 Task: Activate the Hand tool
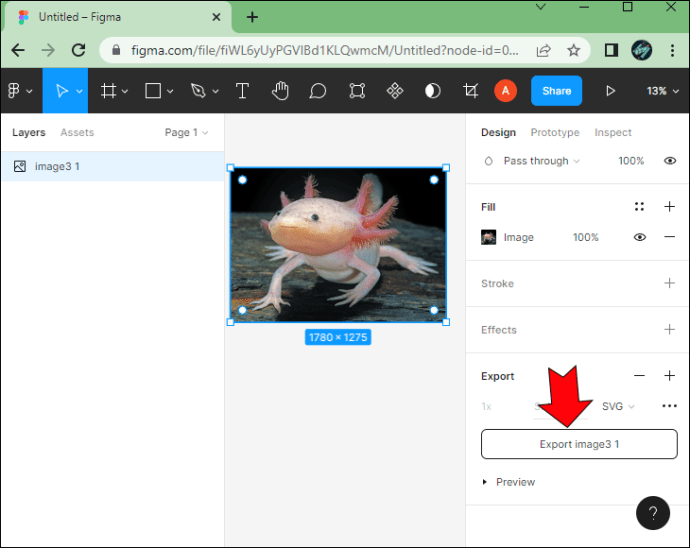(280, 91)
